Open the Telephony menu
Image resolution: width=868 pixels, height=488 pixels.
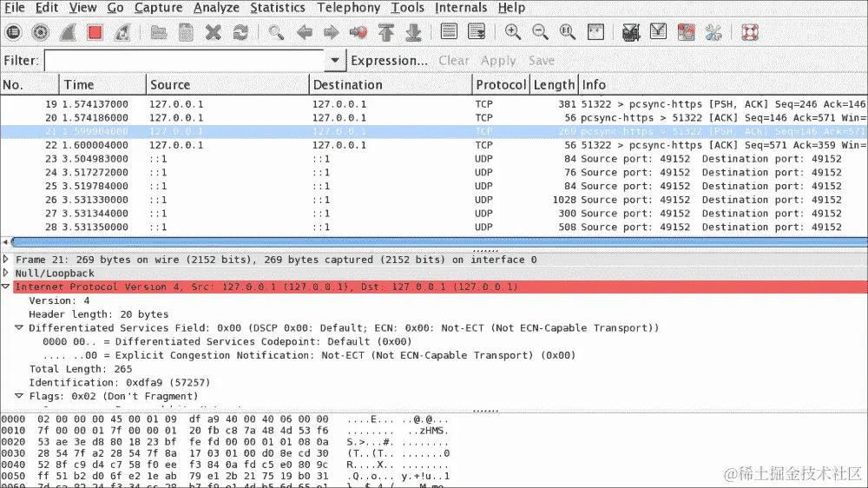[x=348, y=8]
